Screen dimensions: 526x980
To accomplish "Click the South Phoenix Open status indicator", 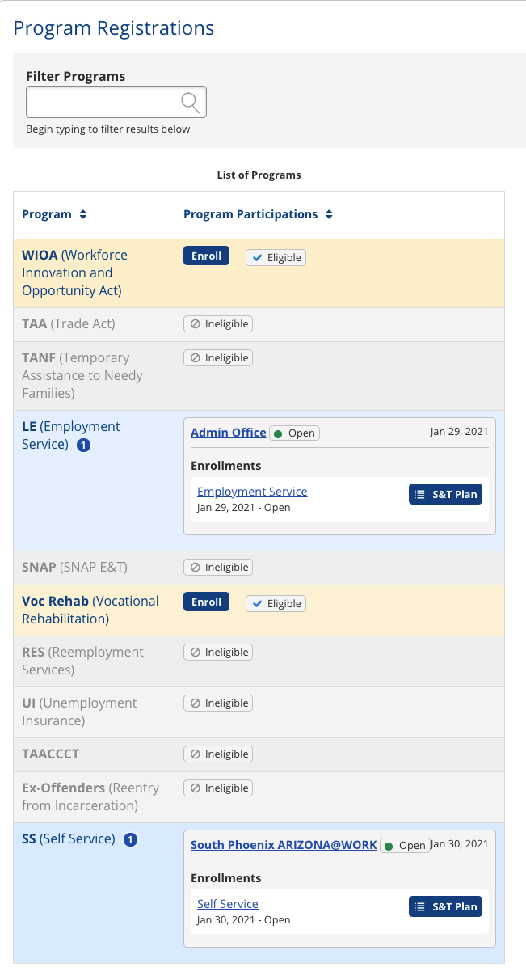I will (x=405, y=845).
